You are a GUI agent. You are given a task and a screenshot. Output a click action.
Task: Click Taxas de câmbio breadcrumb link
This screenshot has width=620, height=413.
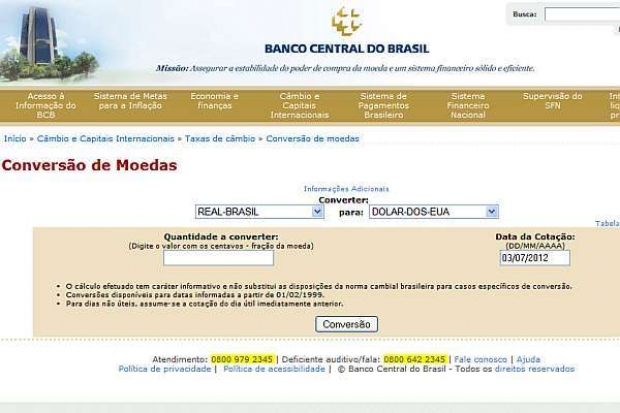tap(221, 138)
